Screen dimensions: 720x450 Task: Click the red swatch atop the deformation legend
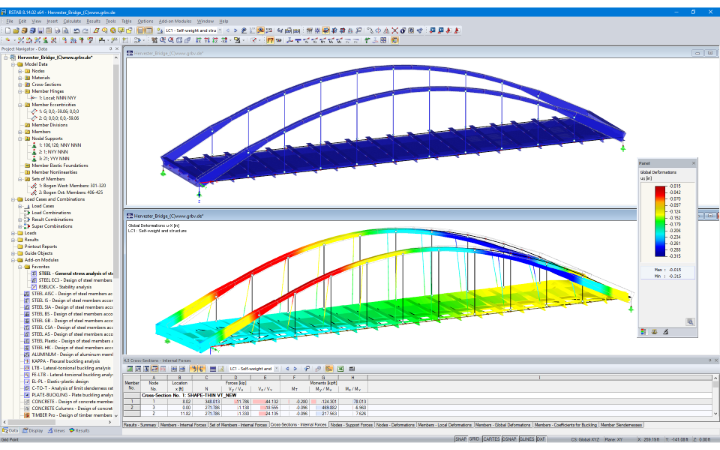click(x=660, y=188)
